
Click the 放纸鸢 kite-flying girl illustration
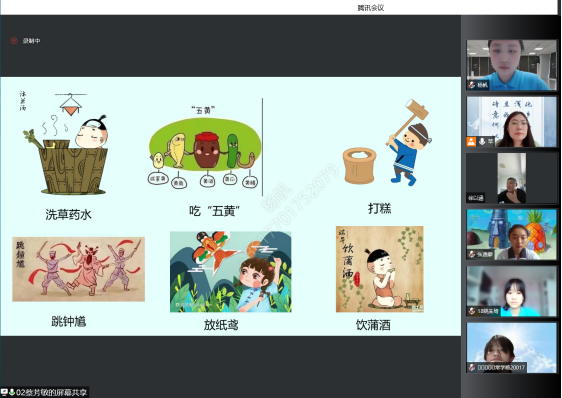click(x=230, y=272)
